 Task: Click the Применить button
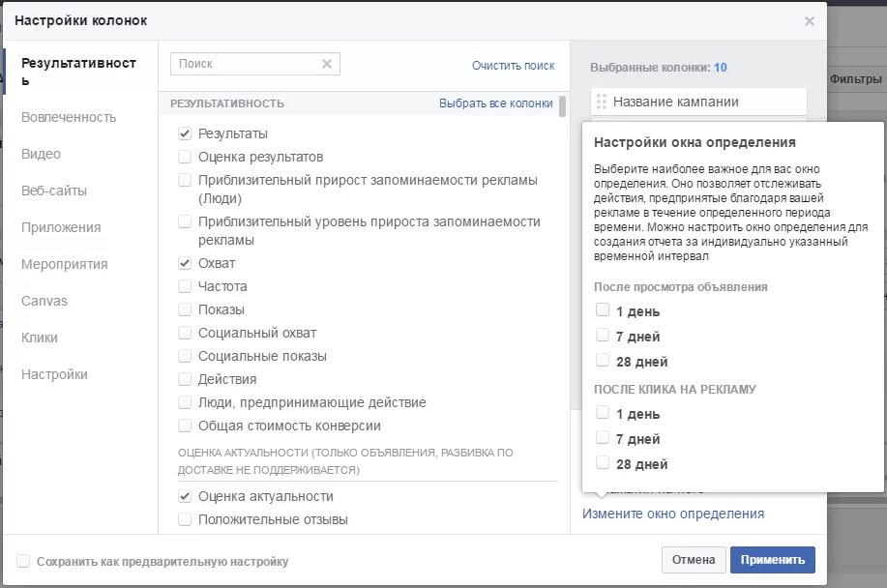(x=772, y=560)
